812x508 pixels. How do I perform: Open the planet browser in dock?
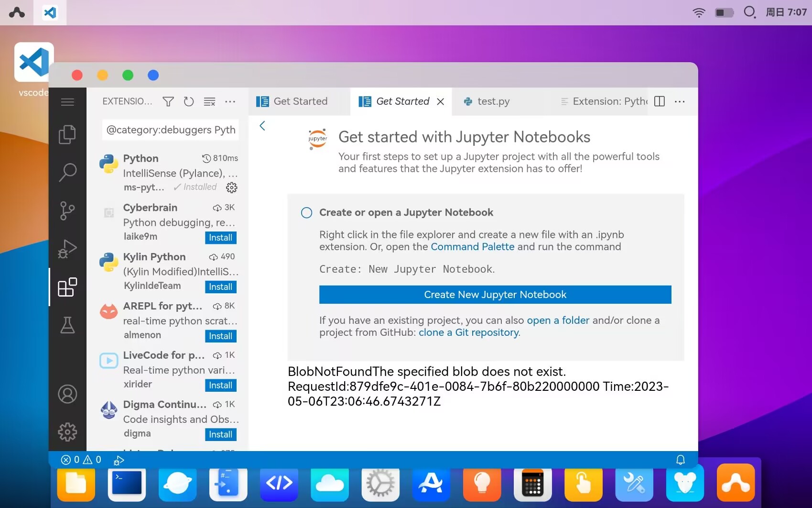177,484
